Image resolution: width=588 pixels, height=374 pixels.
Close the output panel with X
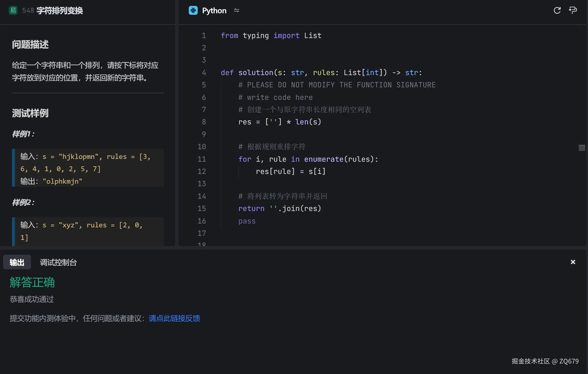coord(573,262)
